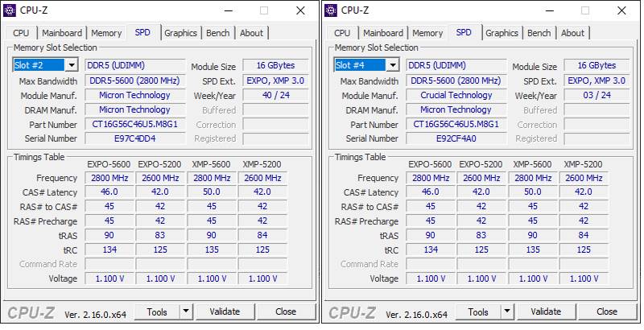Select CPU tab in right window
Image resolution: width=644 pixels, height=330 pixels.
342,33
